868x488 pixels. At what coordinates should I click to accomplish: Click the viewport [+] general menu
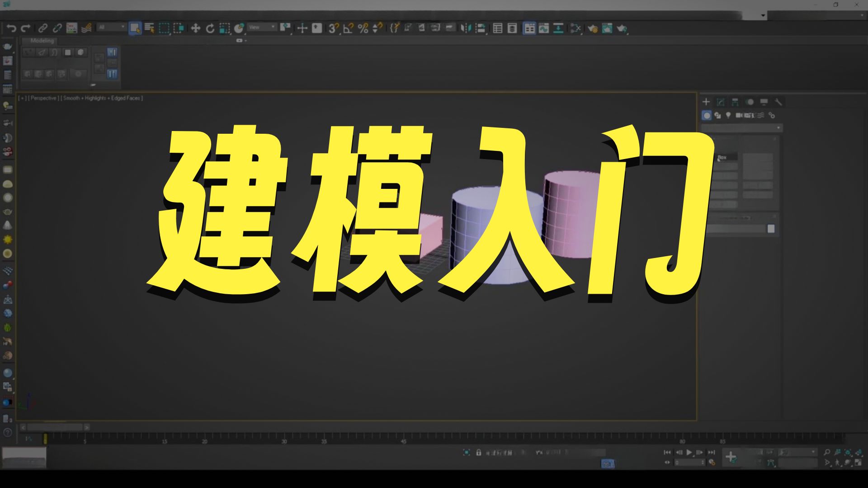22,98
